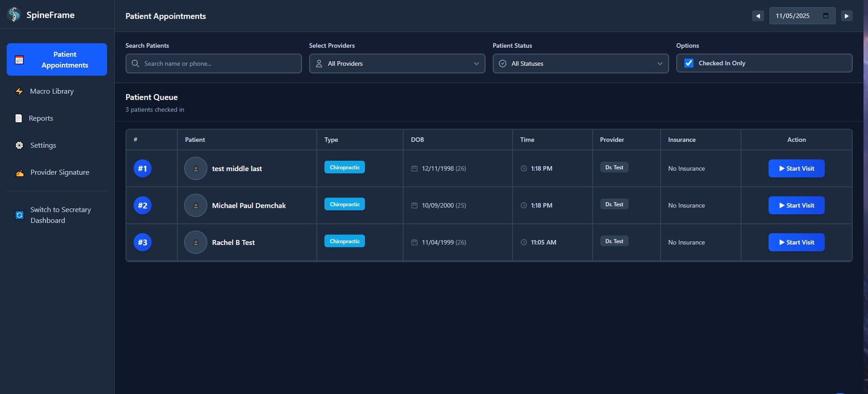
Task: Expand the All Providers dropdown
Action: tap(397, 63)
